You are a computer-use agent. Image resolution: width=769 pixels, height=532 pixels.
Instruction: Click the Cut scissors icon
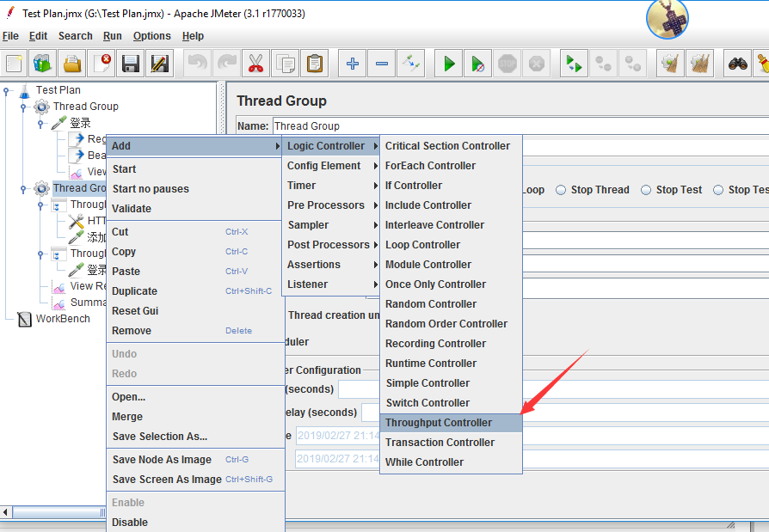click(x=255, y=64)
